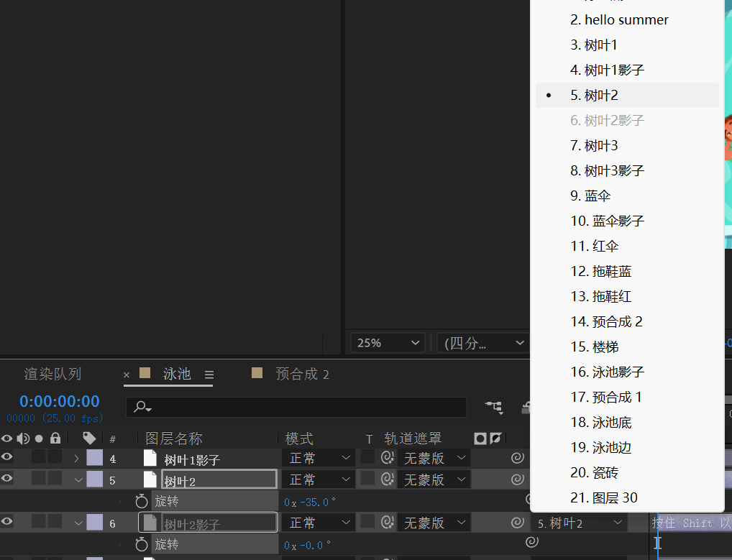Toggle preserve transparency box on layer 6

point(368,522)
